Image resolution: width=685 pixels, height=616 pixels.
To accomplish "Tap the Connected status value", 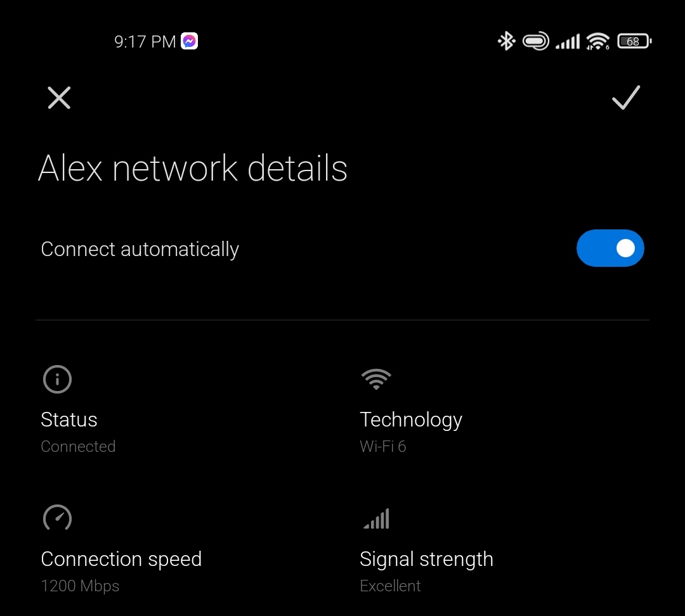I will [78, 446].
